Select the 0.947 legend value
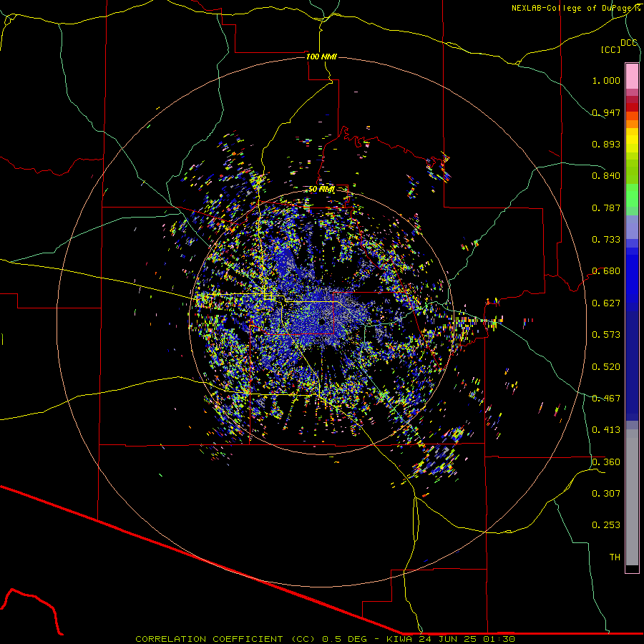 pyautogui.click(x=606, y=112)
